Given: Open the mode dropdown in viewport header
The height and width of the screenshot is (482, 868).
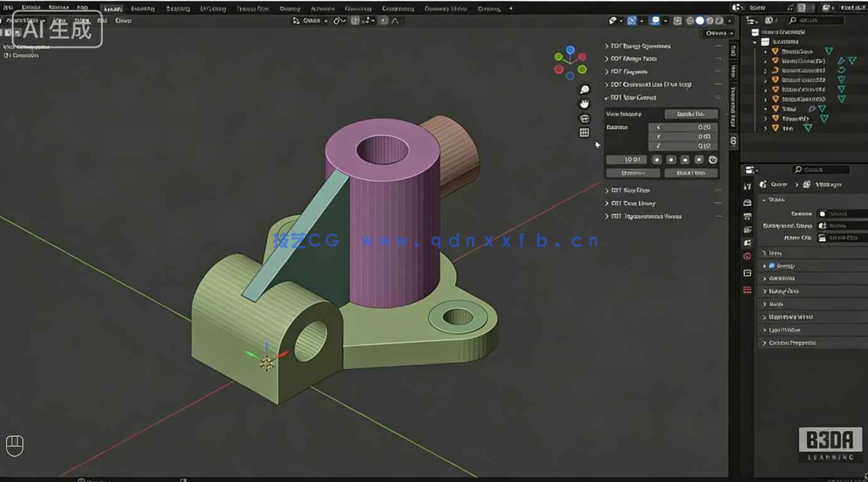Looking at the screenshot, I should coord(312,21).
